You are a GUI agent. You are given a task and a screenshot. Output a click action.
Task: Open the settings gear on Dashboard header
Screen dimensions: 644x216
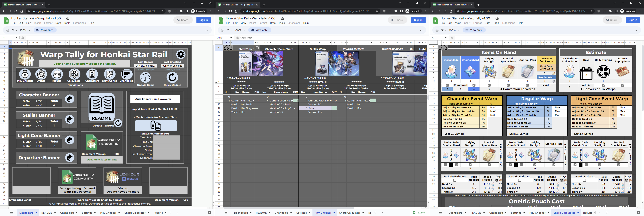click(181, 54)
